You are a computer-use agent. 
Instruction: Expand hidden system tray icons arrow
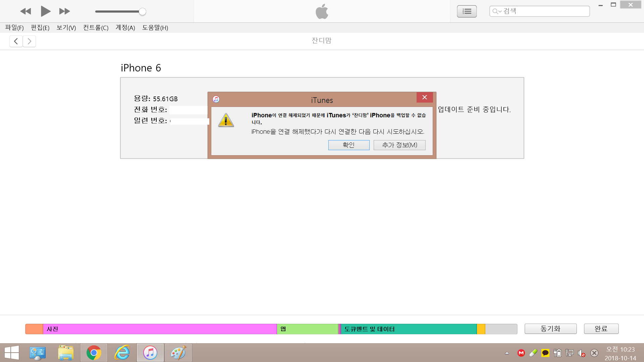tap(507, 353)
